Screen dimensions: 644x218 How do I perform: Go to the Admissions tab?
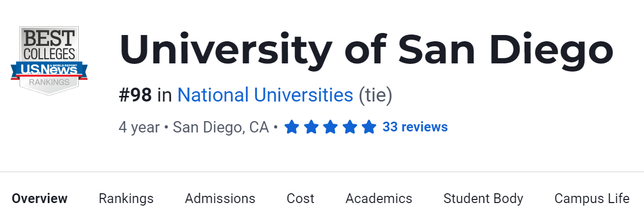[x=220, y=198]
